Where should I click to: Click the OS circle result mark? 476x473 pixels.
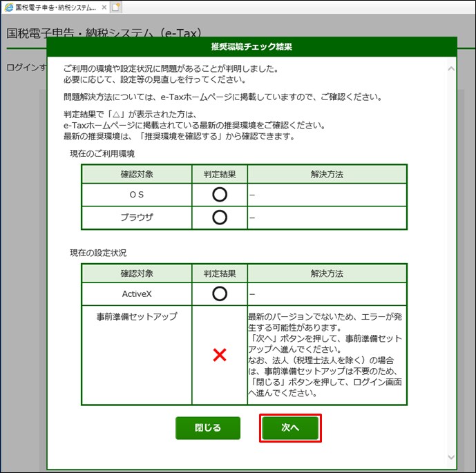pos(220,195)
